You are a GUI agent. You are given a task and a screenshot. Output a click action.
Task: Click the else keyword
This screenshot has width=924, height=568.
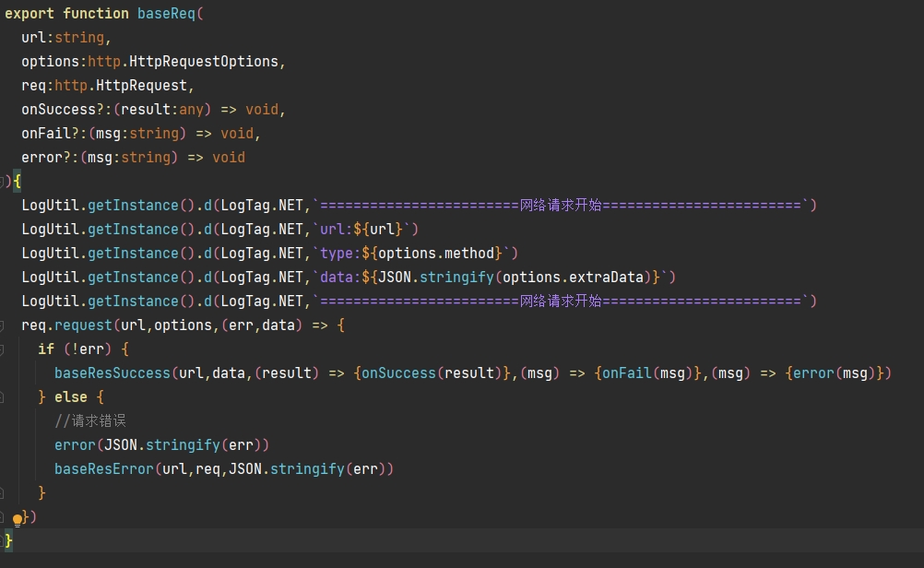(x=71, y=397)
